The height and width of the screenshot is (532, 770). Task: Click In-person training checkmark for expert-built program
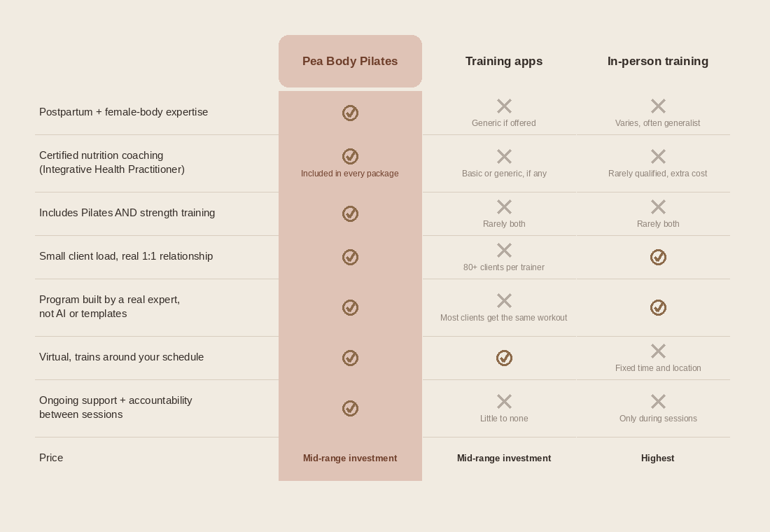pos(658,308)
